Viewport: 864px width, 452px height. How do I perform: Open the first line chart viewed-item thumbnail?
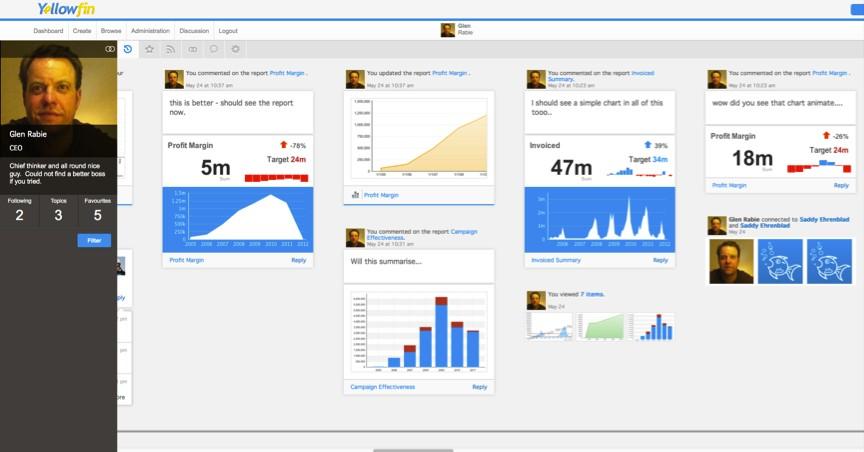click(549, 326)
